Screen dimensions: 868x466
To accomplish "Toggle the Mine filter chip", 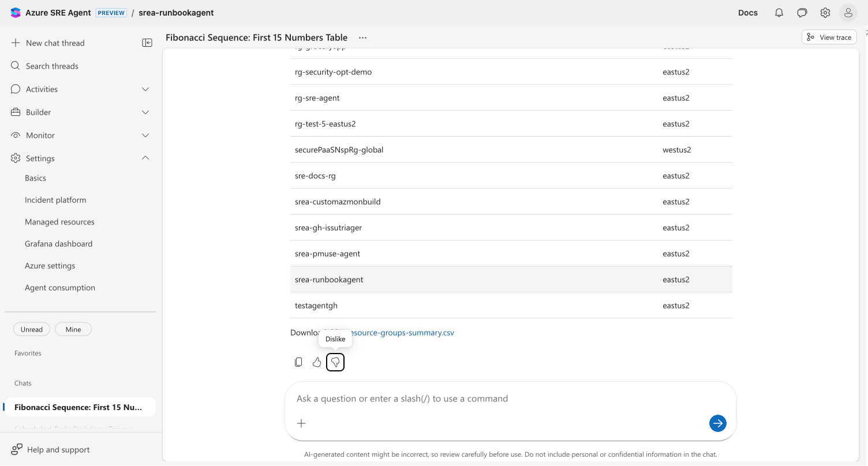I will click(x=73, y=329).
